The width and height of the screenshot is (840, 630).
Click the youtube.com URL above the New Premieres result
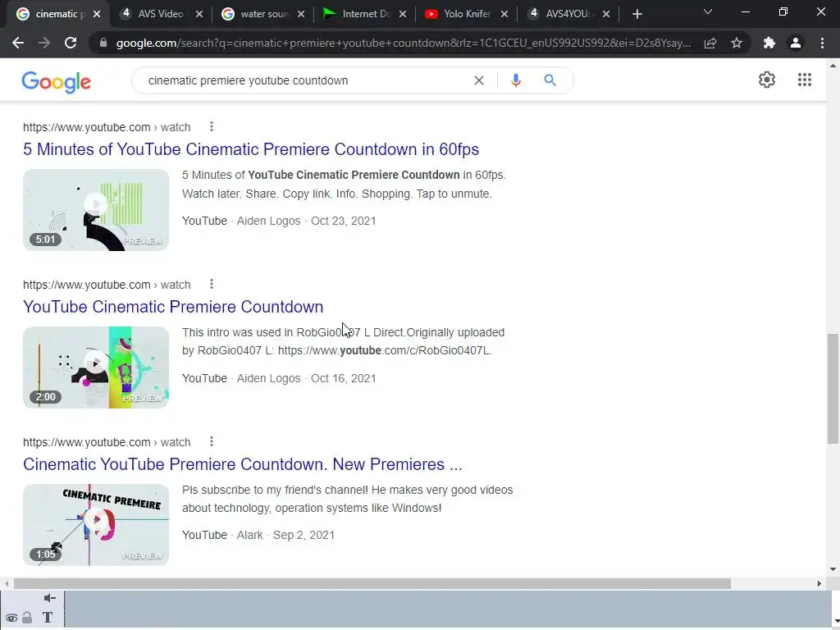tap(107, 442)
